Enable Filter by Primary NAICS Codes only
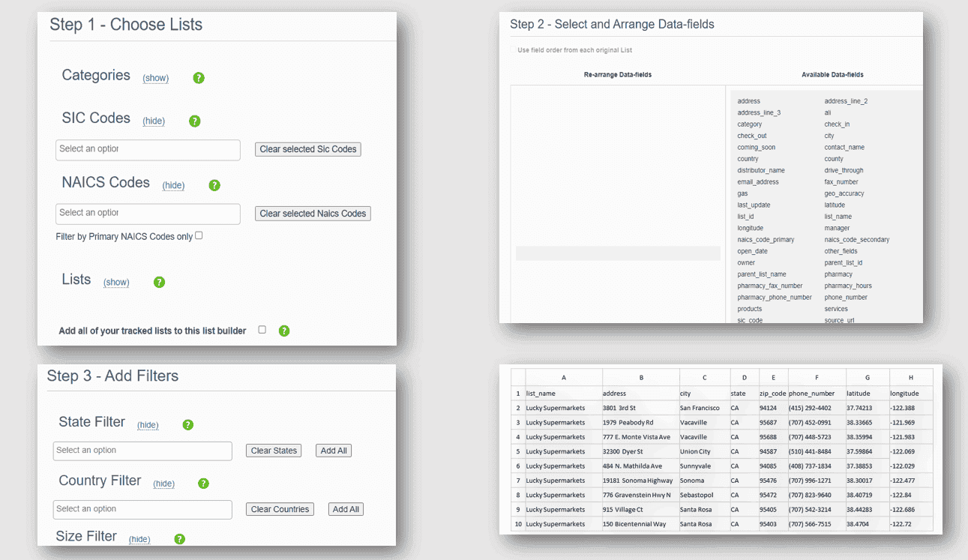The height and width of the screenshot is (560, 968). 199,235
